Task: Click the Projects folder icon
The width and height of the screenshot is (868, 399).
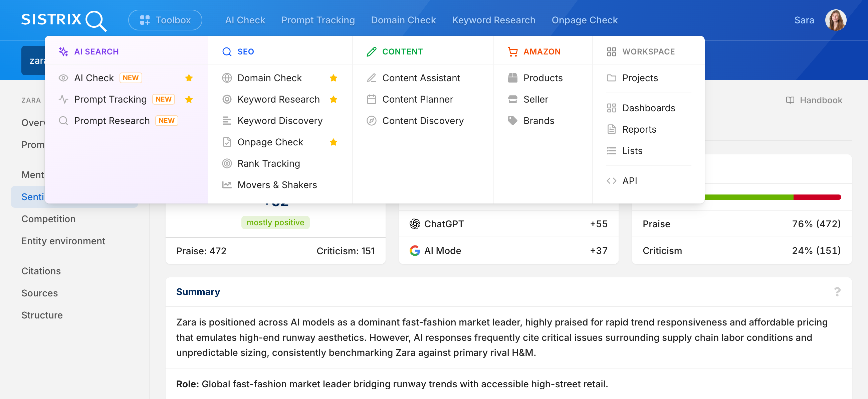Action: [x=612, y=78]
